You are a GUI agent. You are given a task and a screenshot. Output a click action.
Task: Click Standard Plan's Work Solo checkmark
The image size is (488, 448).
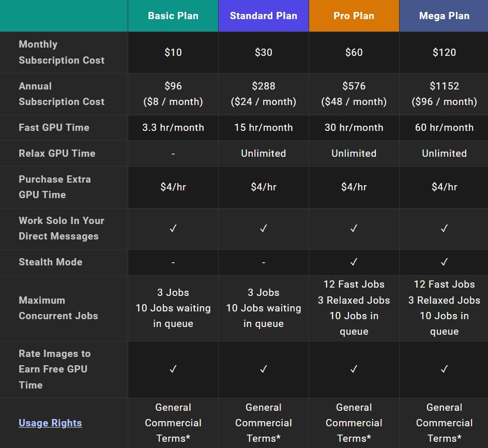click(x=264, y=229)
